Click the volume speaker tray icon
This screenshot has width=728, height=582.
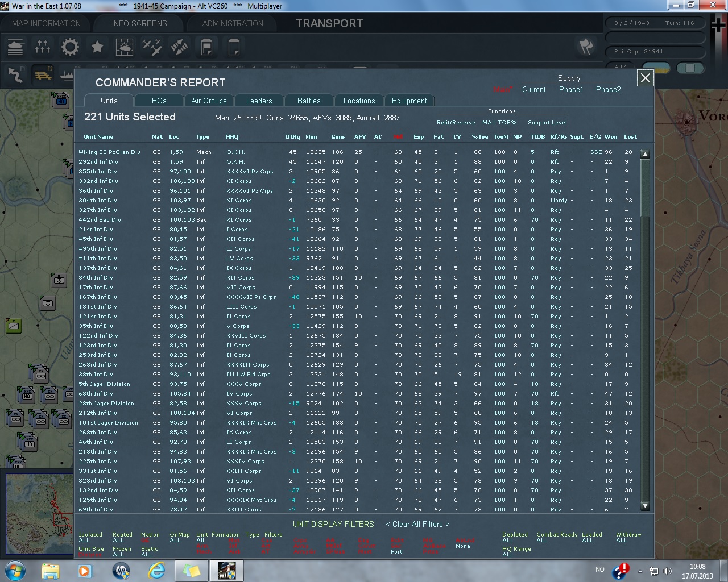point(668,571)
